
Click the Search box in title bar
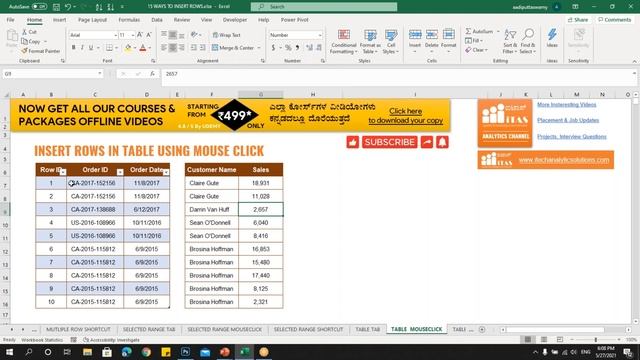[324, 7]
